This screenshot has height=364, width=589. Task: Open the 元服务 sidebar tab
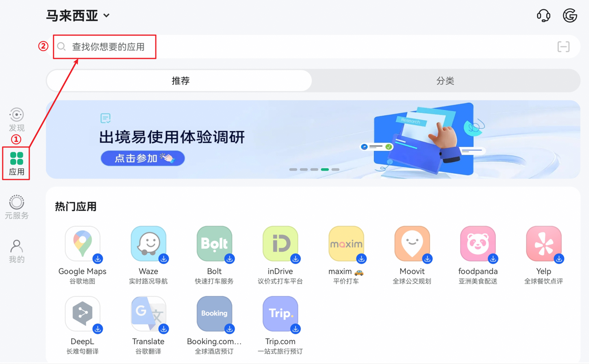click(x=17, y=207)
